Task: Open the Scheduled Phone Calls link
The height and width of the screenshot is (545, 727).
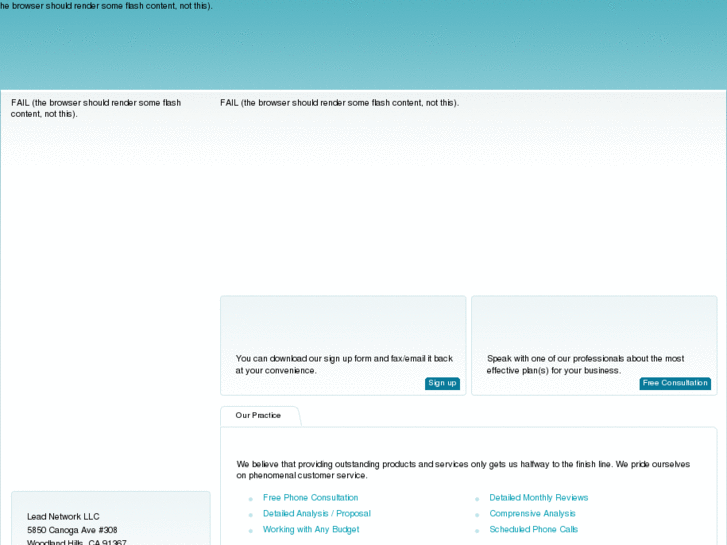Action: coord(534,529)
